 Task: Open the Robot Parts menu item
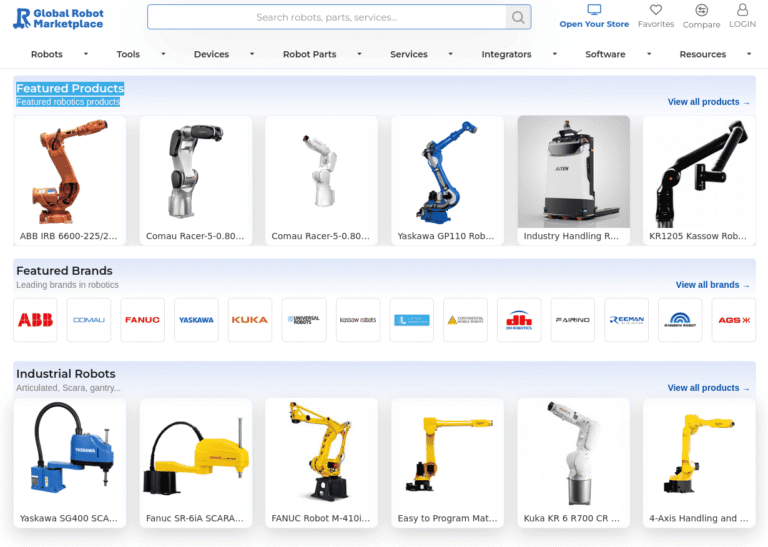(310, 54)
